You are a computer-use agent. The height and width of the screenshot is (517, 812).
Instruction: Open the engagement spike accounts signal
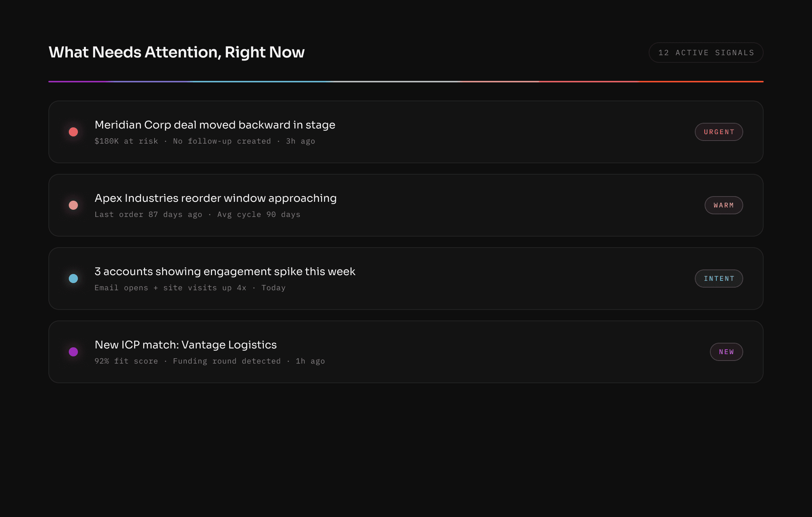pyautogui.click(x=225, y=271)
